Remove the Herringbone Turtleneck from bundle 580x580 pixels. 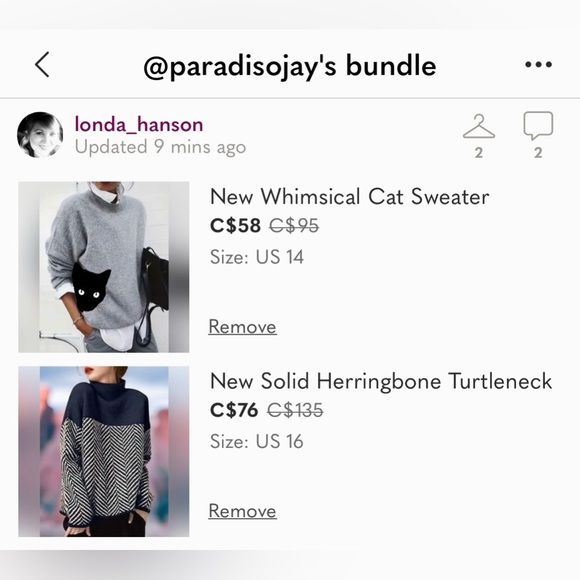click(242, 511)
